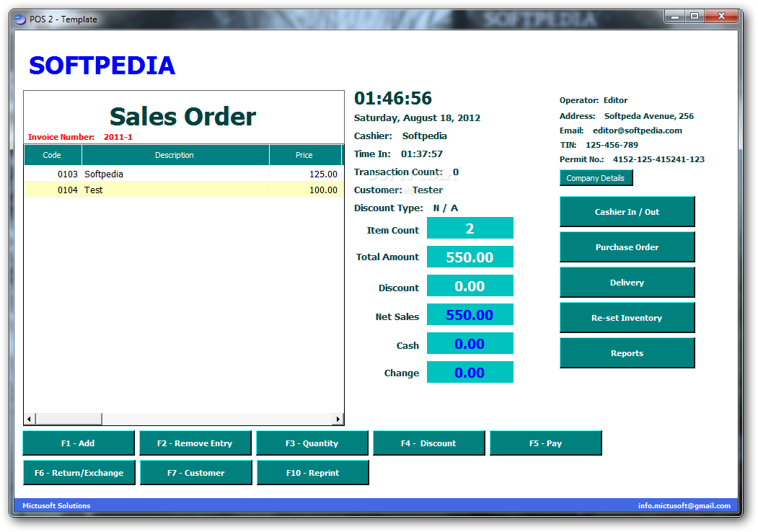Open the Delivery module
Image resolution: width=758 pixels, height=532 pixels.
[x=627, y=282]
